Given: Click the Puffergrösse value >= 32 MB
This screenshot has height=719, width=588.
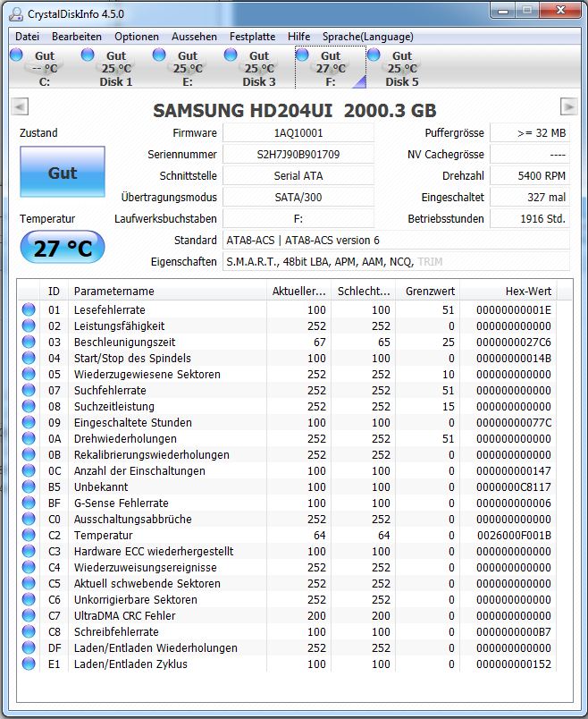Looking at the screenshot, I should [530, 133].
